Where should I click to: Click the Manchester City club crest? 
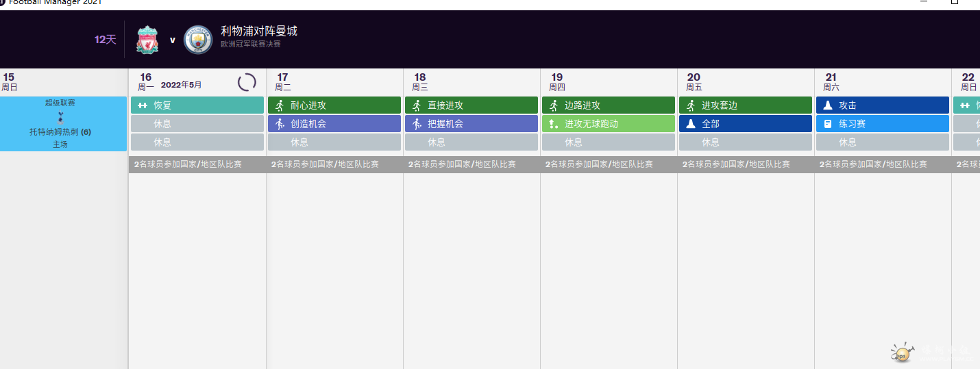tap(198, 40)
